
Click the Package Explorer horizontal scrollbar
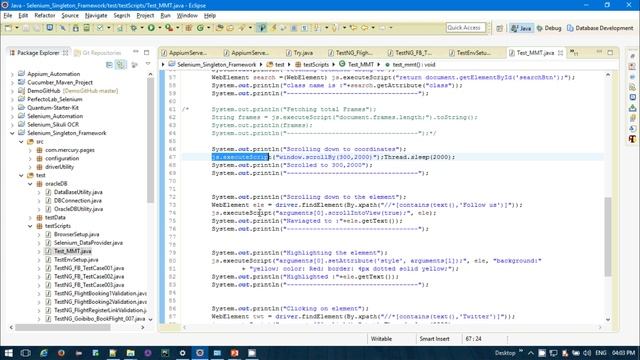(62, 327)
